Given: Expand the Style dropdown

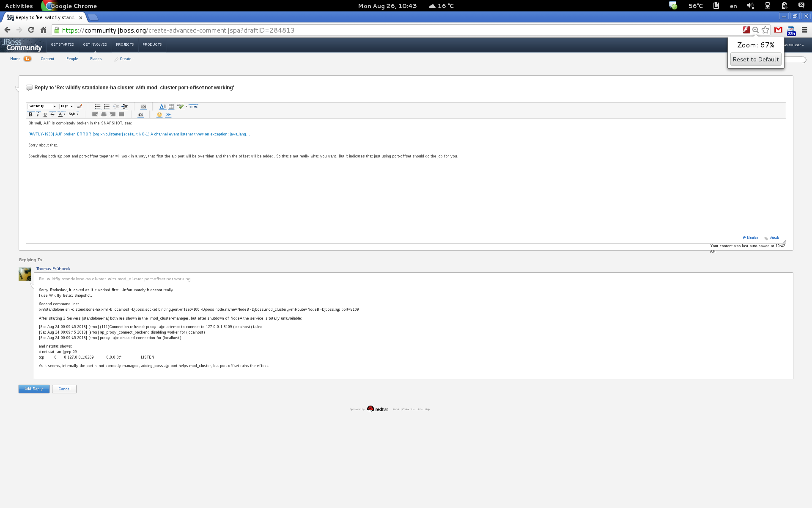Looking at the screenshot, I should click(x=74, y=114).
